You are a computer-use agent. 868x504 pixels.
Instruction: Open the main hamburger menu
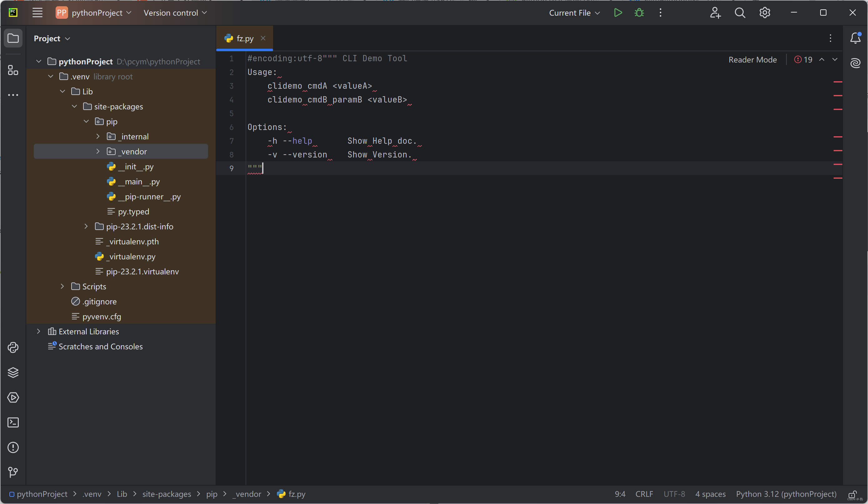37,13
